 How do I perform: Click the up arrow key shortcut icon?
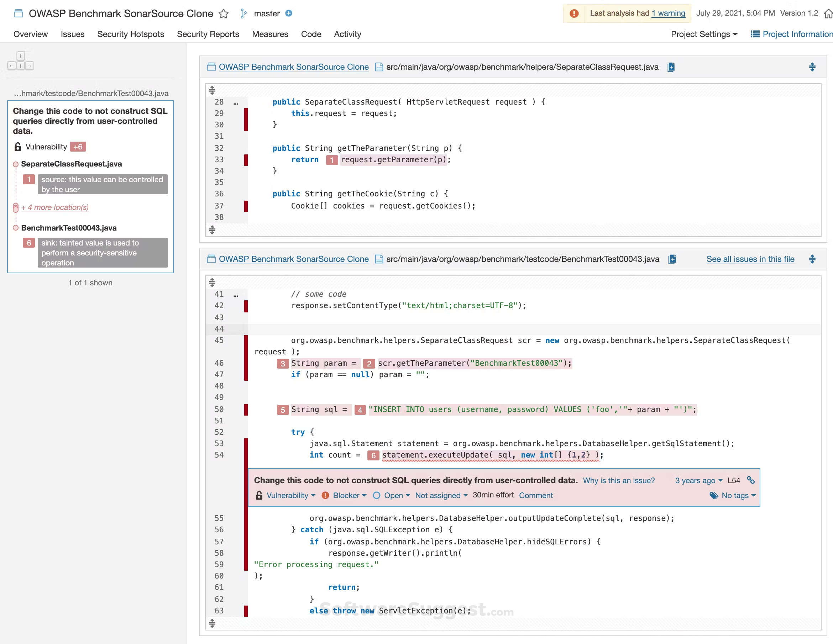(x=21, y=56)
